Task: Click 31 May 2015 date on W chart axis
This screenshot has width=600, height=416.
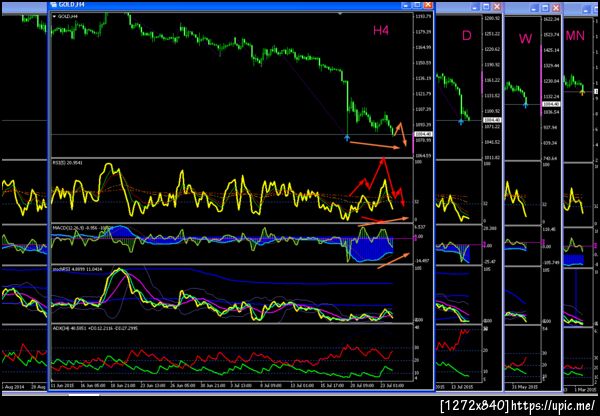Action: coord(523,387)
